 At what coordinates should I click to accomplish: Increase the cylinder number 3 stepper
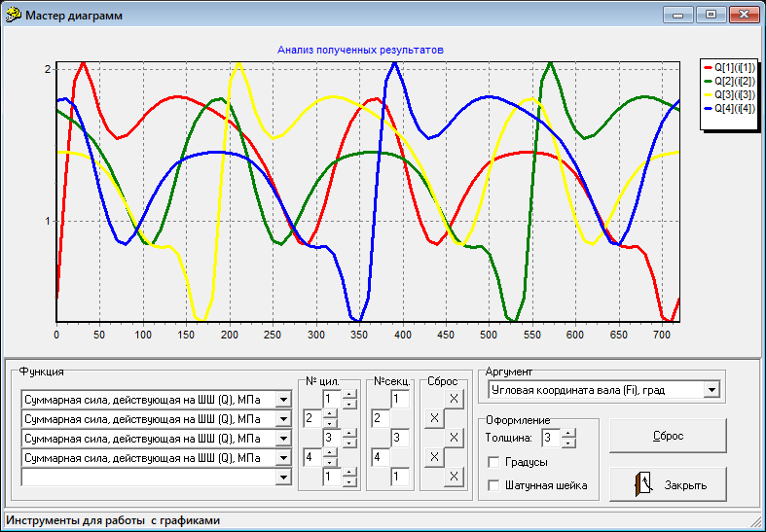pyautogui.click(x=349, y=433)
